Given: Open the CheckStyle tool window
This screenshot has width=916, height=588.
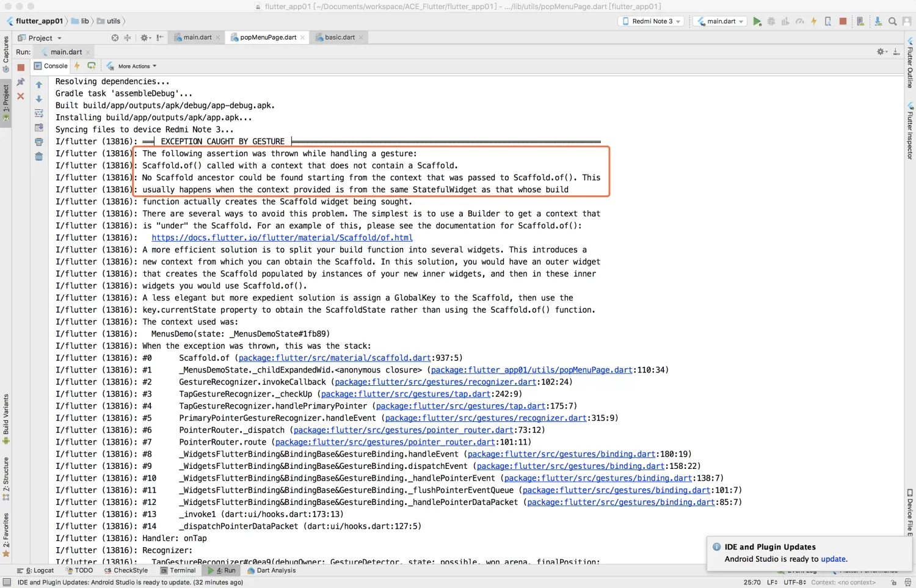Looking at the screenshot, I should tap(126, 570).
